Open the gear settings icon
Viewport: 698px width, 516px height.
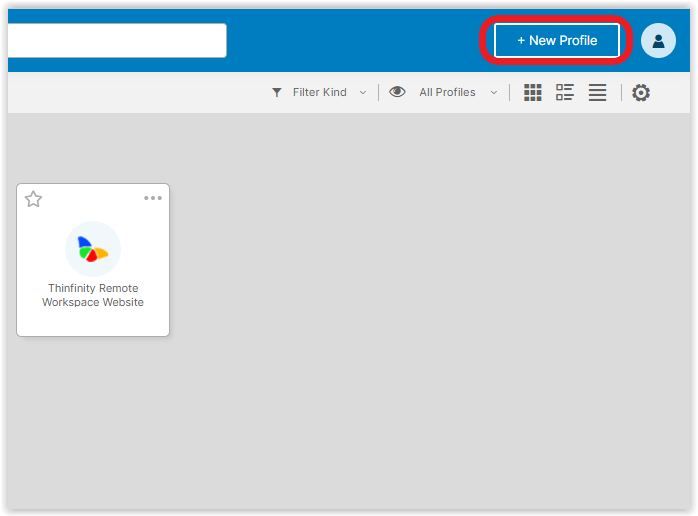pos(641,93)
